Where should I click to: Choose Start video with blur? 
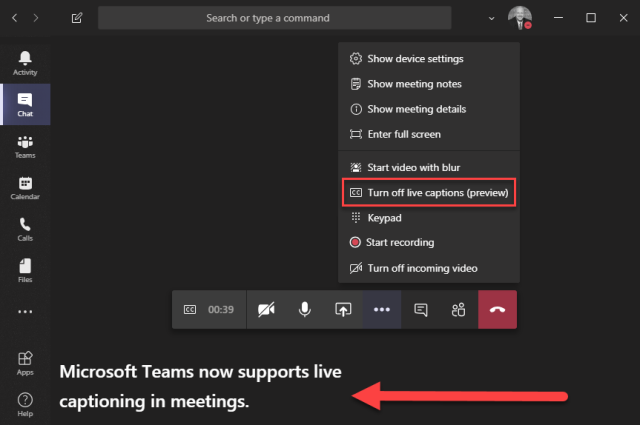point(429,167)
